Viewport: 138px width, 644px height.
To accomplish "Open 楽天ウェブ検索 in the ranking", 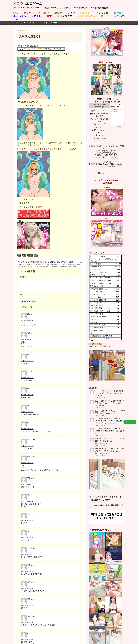I will pos(98,330).
